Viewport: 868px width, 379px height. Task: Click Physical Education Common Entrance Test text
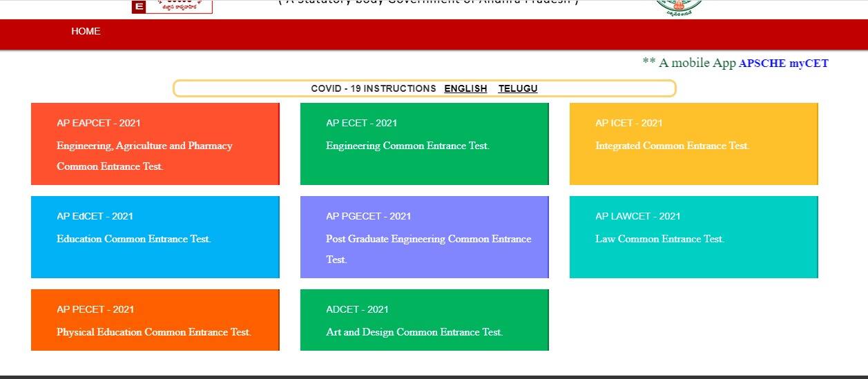tap(153, 333)
